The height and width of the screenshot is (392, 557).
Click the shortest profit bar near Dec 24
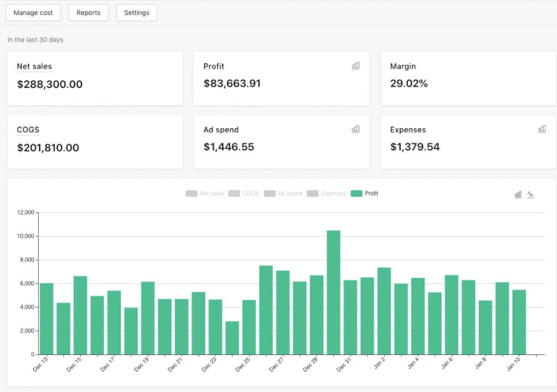tap(232, 337)
